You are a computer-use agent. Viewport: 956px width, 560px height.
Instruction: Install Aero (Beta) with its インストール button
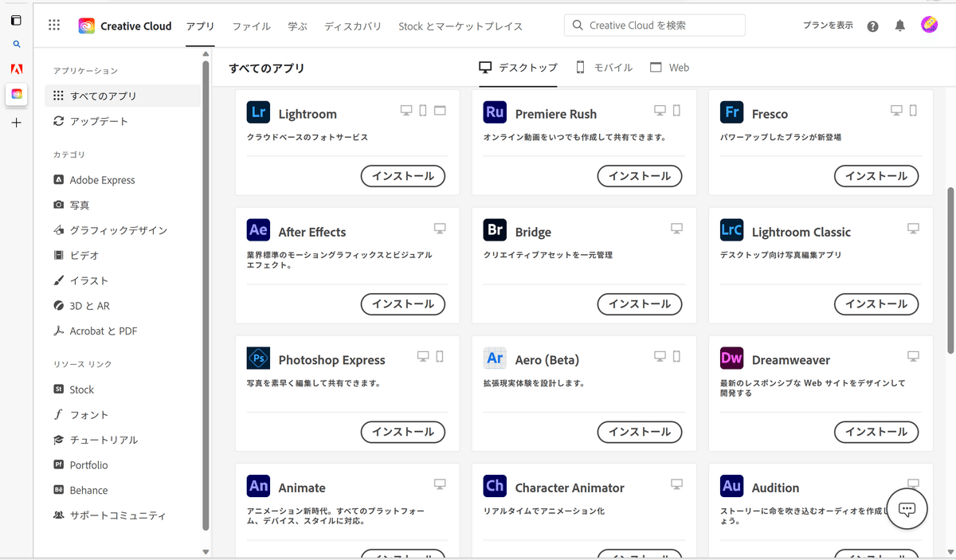(x=640, y=432)
